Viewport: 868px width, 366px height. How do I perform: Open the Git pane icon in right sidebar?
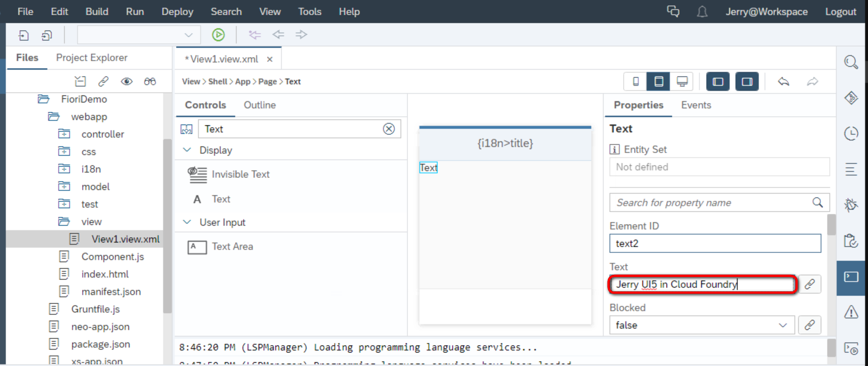[851, 98]
